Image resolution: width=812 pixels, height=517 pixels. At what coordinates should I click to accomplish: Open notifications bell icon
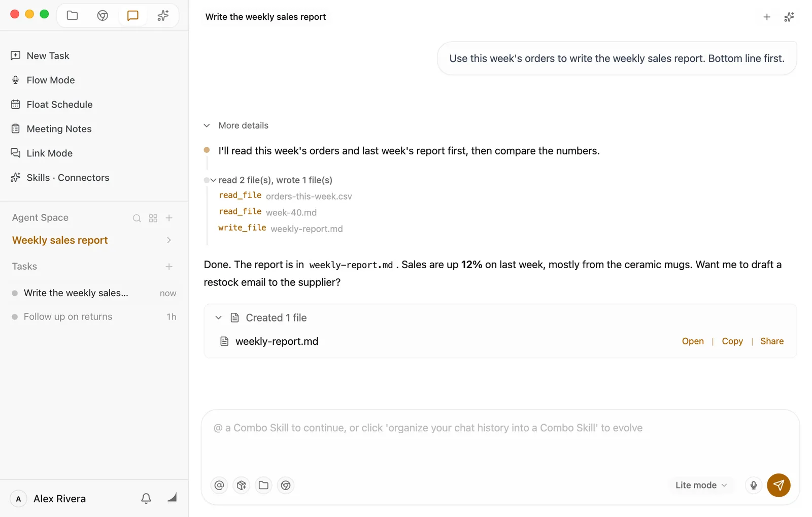click(x=146, y=499)
